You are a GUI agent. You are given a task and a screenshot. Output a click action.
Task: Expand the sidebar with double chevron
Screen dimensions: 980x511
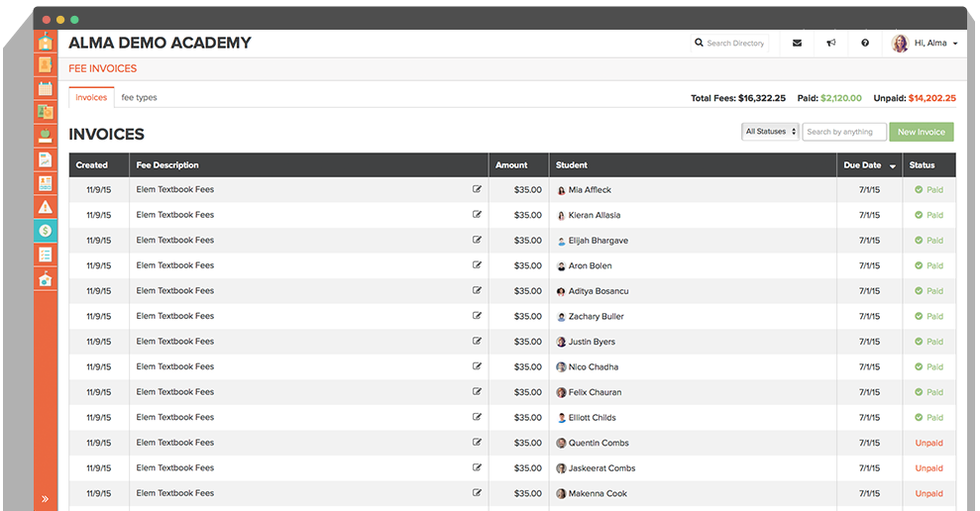(x=46, y=498)
